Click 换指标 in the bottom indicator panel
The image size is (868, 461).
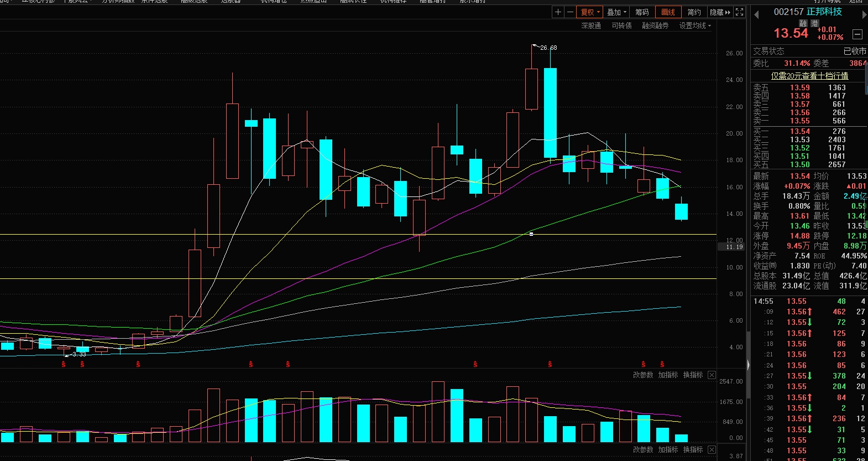[x=693, y=450]
